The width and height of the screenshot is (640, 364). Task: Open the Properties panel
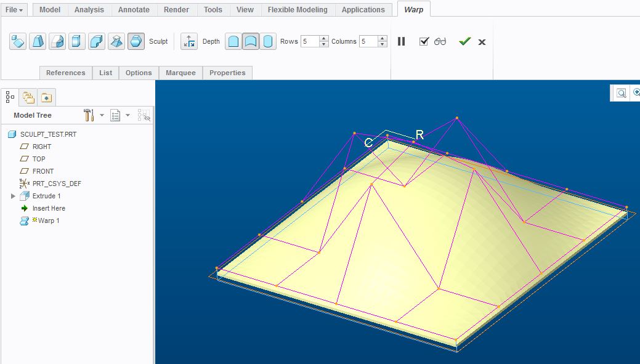click(x=227, y=73)
